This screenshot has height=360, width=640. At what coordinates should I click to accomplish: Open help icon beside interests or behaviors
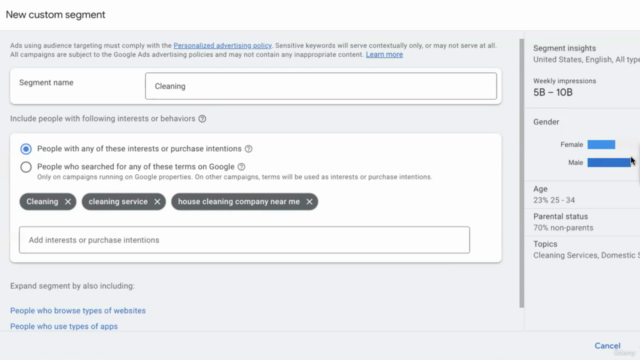click(x=202, y=119)
